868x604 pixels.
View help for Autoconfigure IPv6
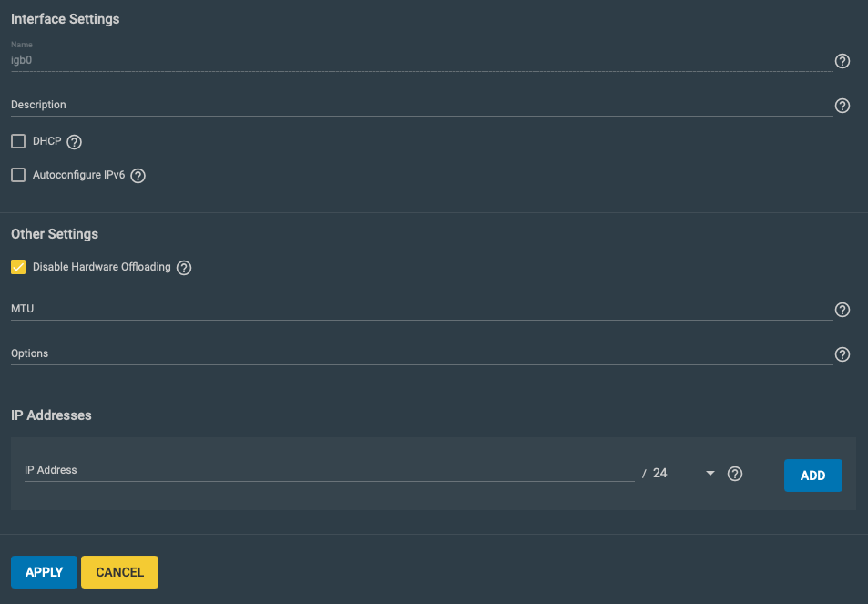pyautogui.click(x=138, y=176)
